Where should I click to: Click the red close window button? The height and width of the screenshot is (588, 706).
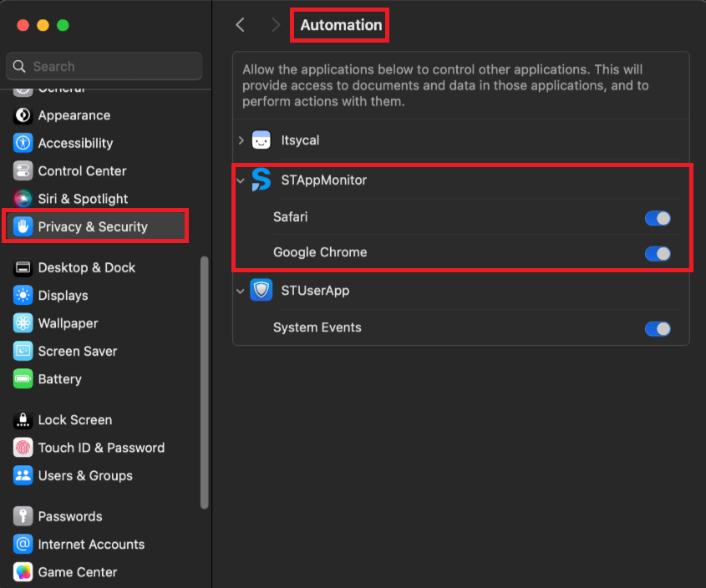pyautogui.click(x=23, y=25)
